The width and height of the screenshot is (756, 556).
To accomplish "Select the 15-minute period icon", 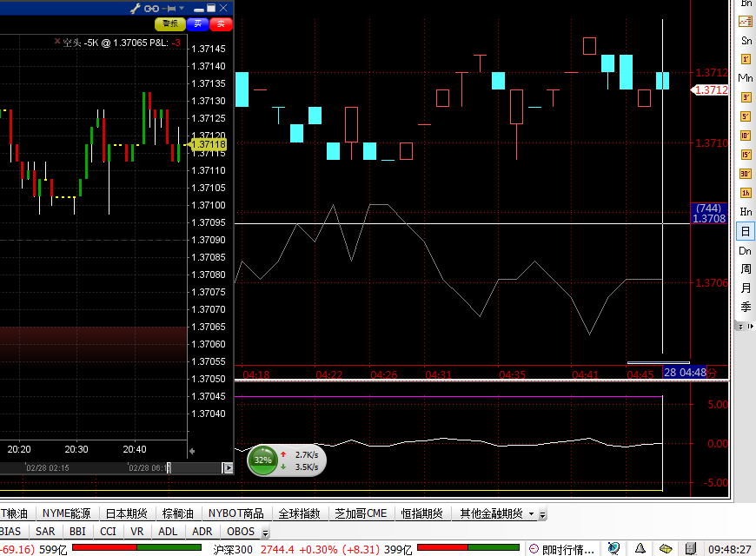I will 746,155.
